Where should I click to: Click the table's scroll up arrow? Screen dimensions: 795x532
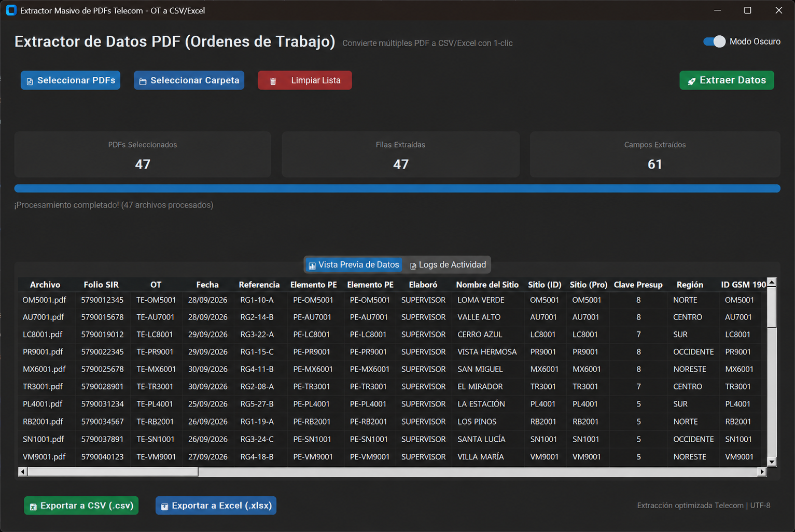772,283
